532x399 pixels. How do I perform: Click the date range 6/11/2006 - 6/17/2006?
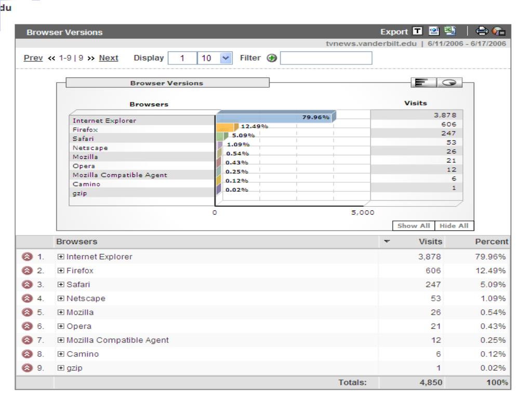click(467, 44)
